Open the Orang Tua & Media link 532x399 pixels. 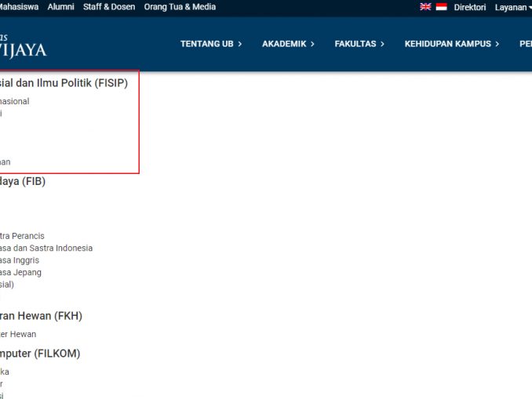tap(180, 7)
